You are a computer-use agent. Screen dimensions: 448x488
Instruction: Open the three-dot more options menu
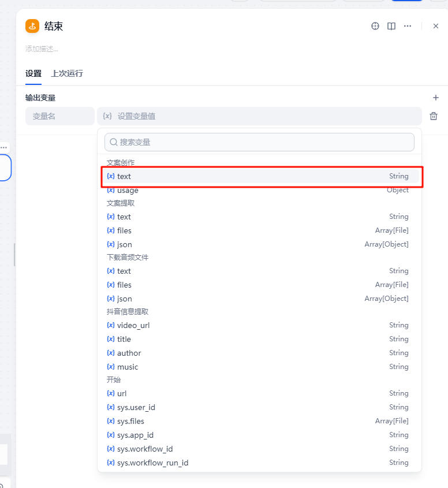click(408, 26)
